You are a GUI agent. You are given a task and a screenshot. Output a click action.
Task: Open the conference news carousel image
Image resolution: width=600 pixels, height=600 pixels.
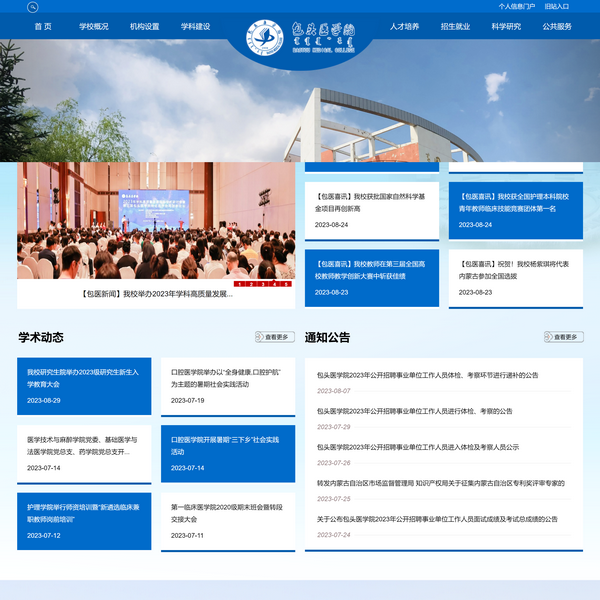click(156, 220)
